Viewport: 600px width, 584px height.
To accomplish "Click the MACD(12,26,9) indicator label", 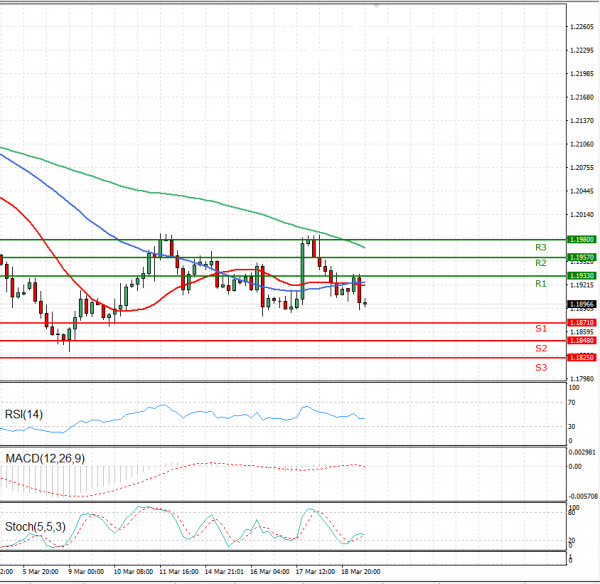I will (45, 458).
